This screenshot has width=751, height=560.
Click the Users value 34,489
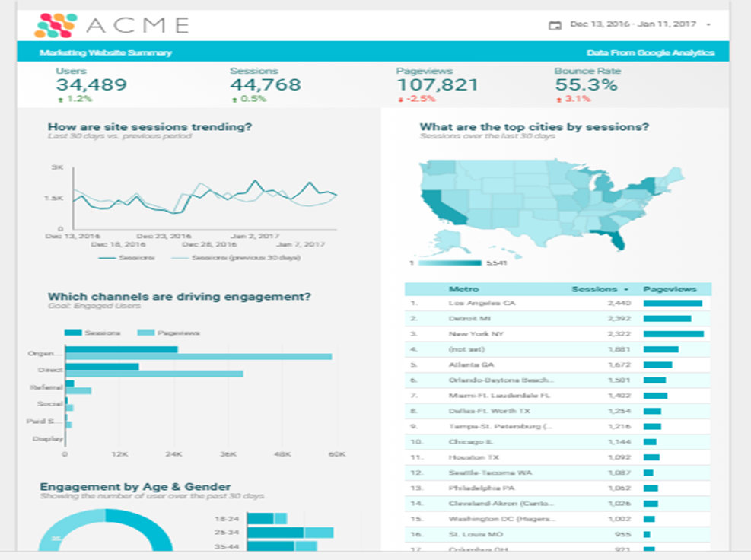(x=91, y=84)
